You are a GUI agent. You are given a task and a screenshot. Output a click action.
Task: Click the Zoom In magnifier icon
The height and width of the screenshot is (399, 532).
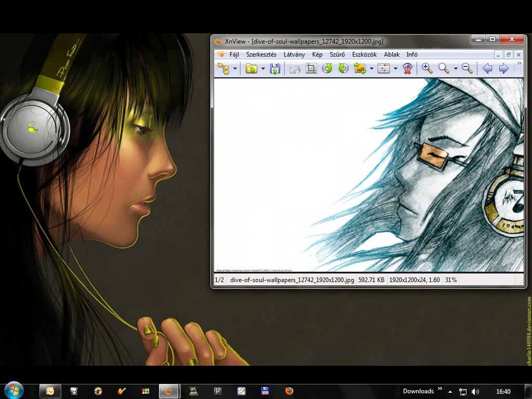click(427, 69)
